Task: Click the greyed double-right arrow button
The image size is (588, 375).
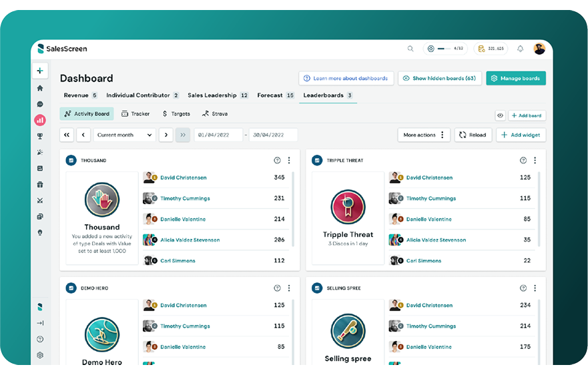Action: pyautogui.click(x=183, y=135)
